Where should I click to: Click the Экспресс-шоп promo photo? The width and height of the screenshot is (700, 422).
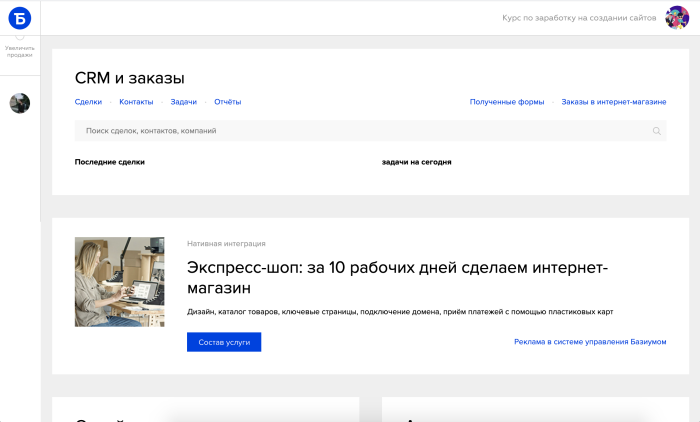[120, 282]
